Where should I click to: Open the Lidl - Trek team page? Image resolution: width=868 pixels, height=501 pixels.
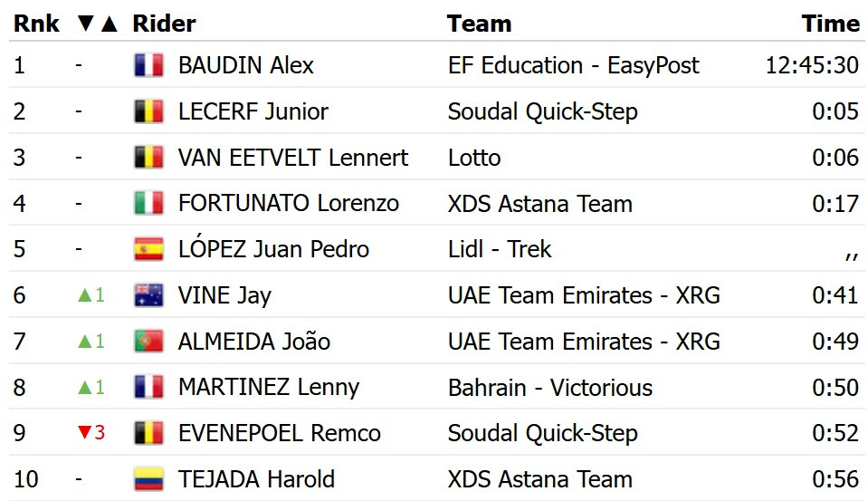pos(500,249)
